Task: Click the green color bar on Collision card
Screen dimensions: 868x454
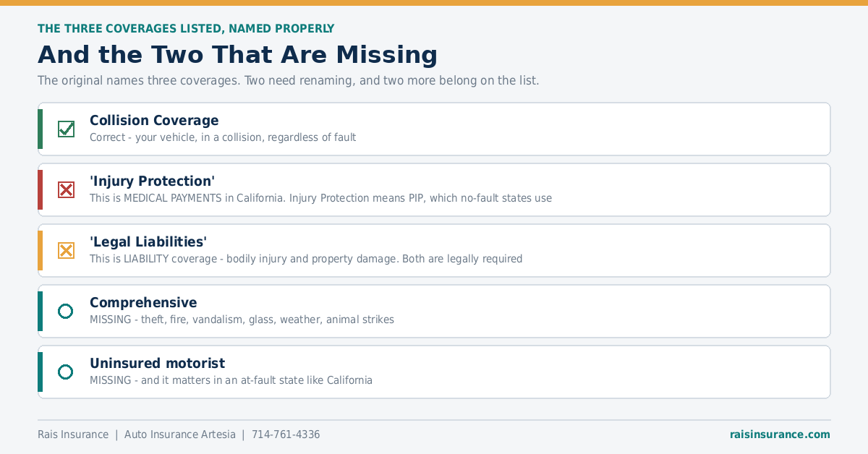Action: coord(41,129)
